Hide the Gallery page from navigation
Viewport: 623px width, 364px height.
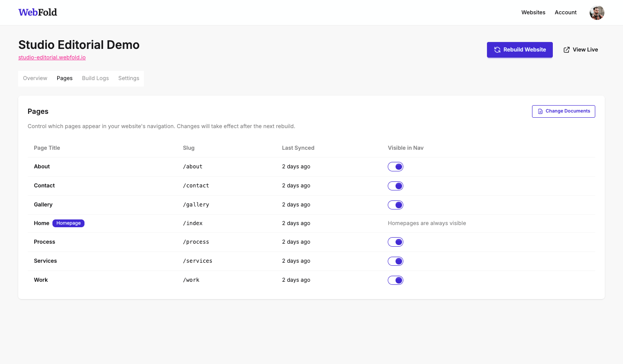pos(395,204)
